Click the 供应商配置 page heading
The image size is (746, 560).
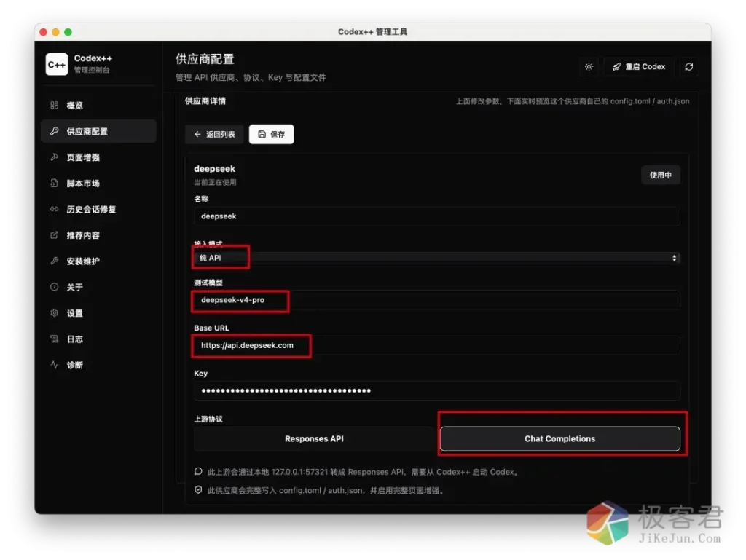(205, 59)
